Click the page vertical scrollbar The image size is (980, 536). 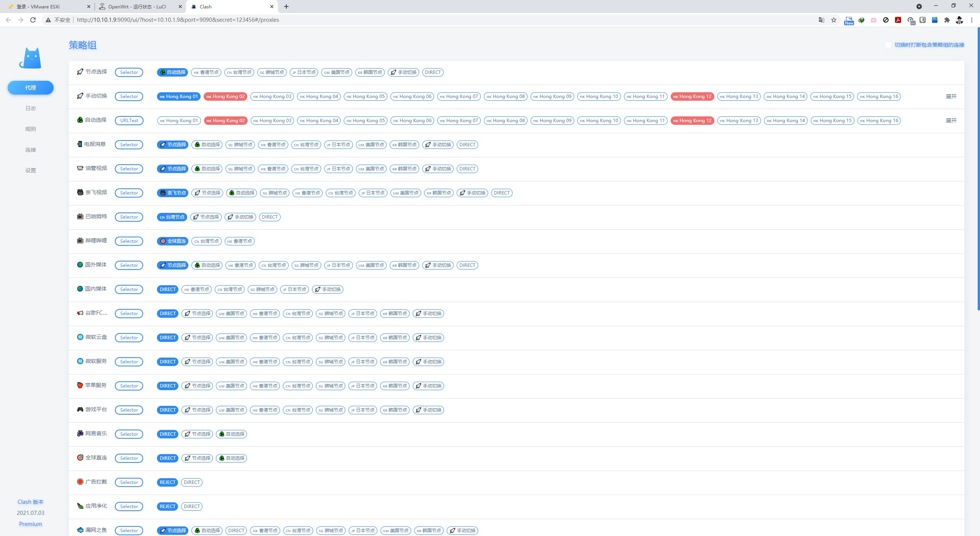(x=978, y=168)
